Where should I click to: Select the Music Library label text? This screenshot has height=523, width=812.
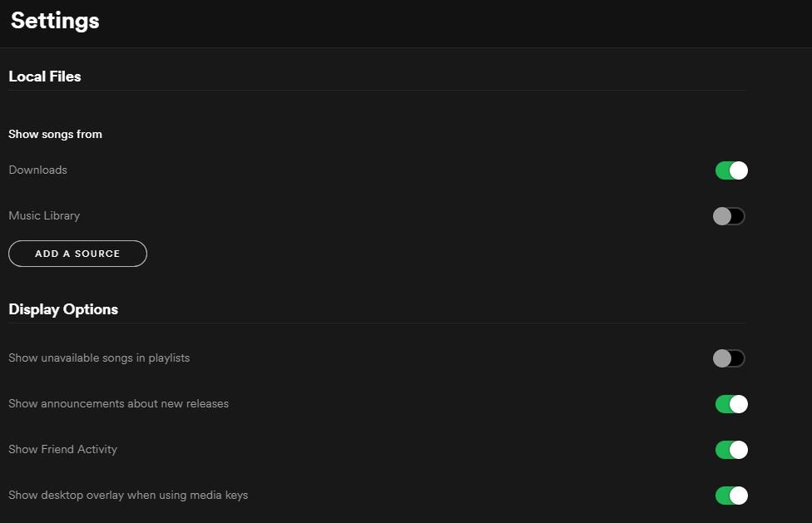coord(43,215)
